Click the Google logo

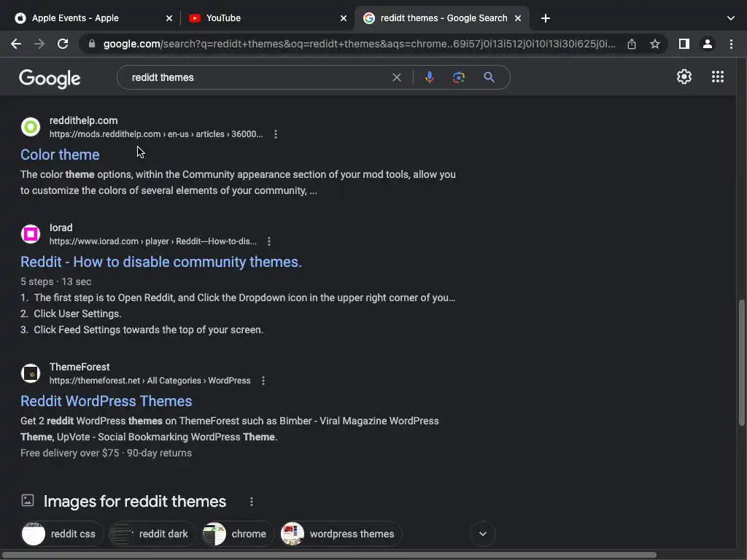coord(50,79)
